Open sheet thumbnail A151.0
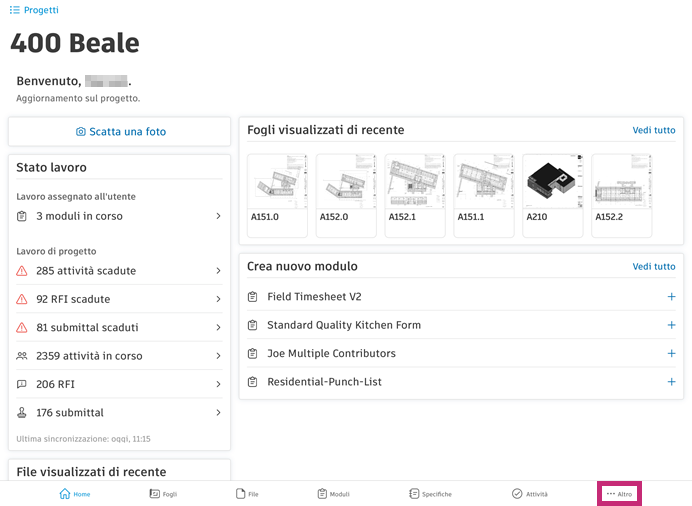 [277, 193]
